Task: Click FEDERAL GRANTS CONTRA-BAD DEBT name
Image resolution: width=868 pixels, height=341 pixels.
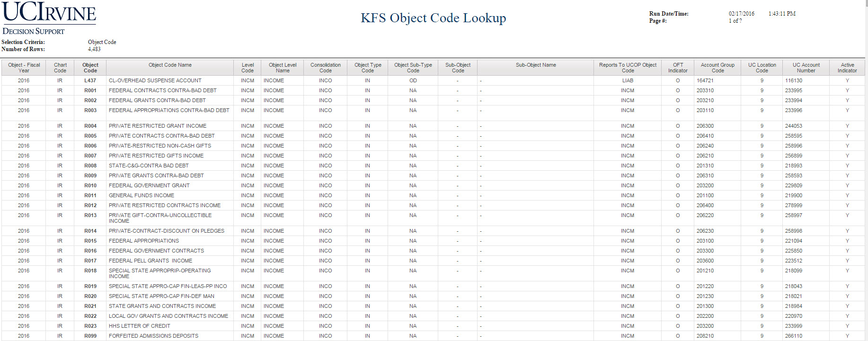Action: point(157,100)
